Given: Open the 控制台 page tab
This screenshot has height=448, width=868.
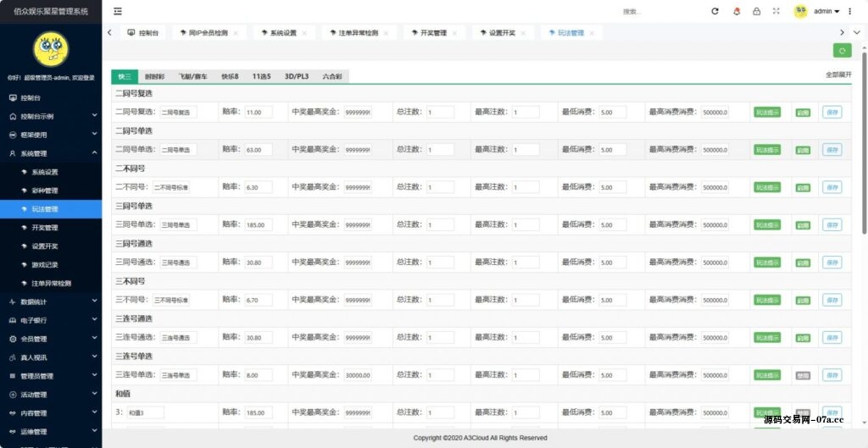Looking at the screenshot, I should (142, 33).
